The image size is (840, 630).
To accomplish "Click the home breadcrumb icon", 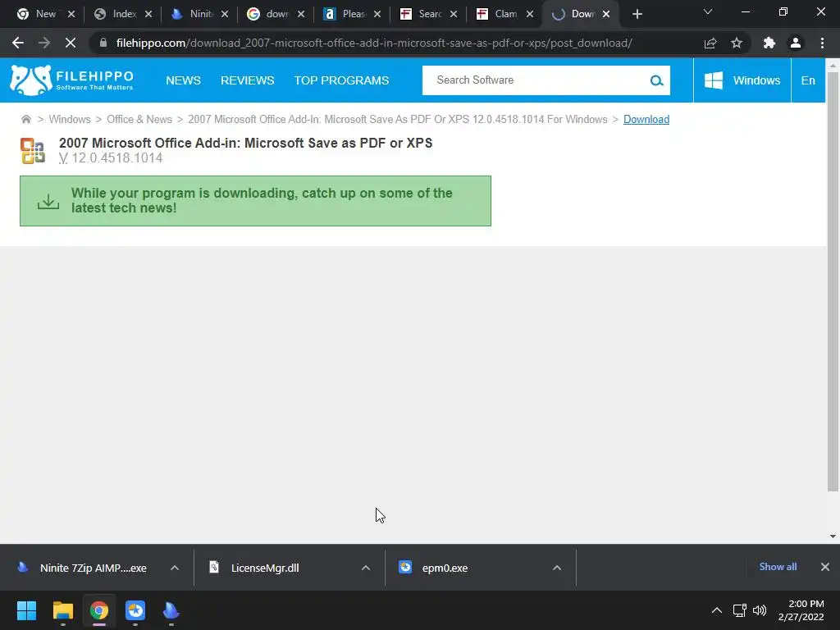I will coord(25,119).
